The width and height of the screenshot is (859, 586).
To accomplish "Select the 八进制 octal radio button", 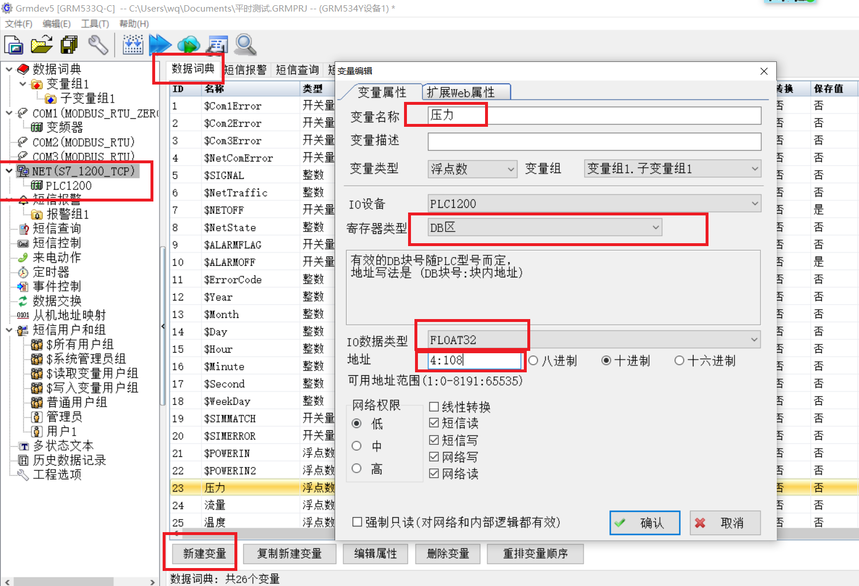I will [533, 360].
